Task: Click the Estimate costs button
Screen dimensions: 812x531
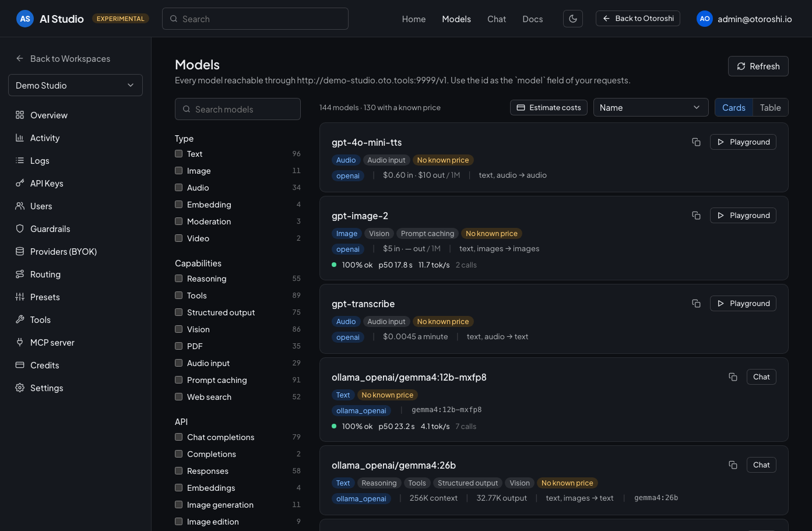Action: [549, 108]
